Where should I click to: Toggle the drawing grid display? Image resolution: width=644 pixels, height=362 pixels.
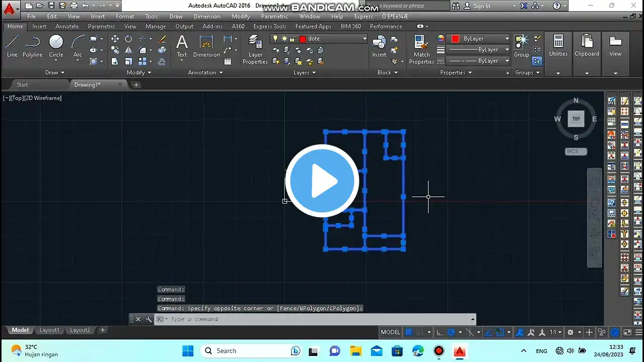pyautogui.click(x=409, y=332)
